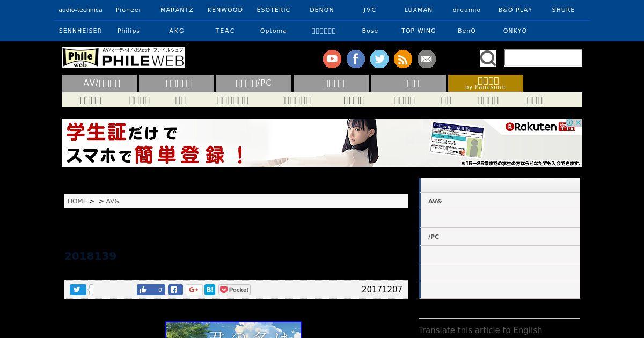Open the SHURE brand link
Screen dimensions: 644x338
coord(563,10)
